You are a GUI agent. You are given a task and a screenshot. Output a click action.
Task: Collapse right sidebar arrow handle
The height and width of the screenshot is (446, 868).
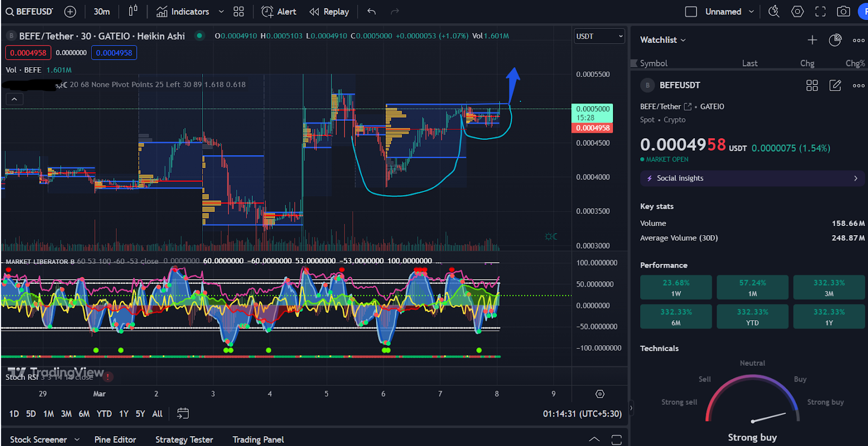coord(631,407)
